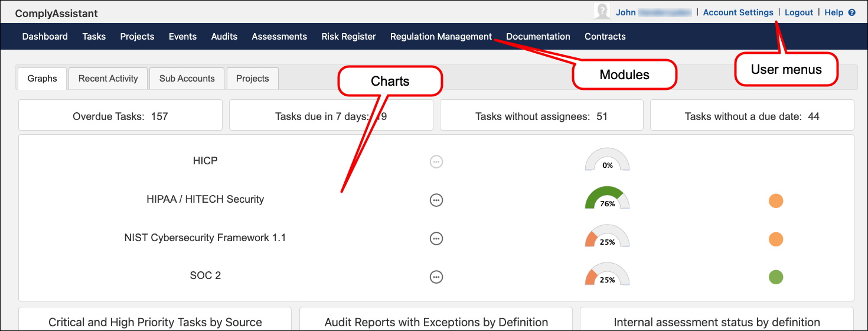Click the orange status dot for NIST row

click(776, 239)
